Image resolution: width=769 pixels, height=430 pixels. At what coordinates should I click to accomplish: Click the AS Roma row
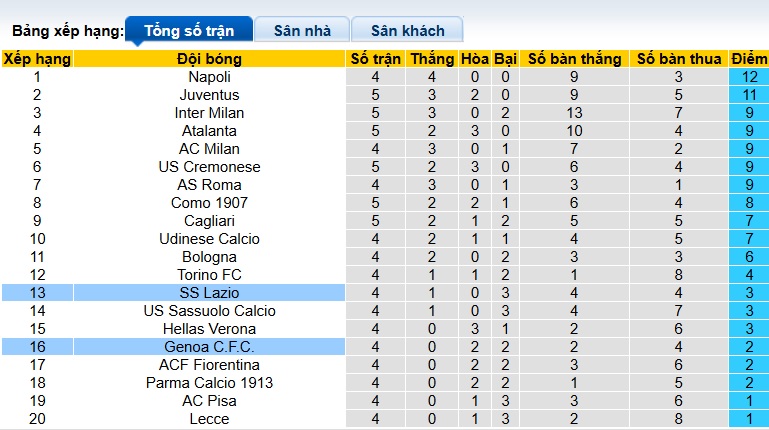pos(209,185)
